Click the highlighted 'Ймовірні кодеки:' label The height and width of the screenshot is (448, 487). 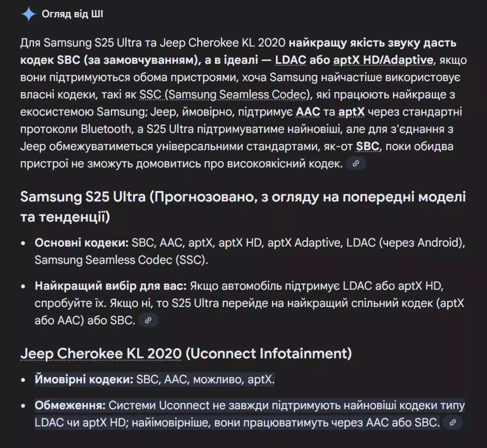[x=84, y=379]
